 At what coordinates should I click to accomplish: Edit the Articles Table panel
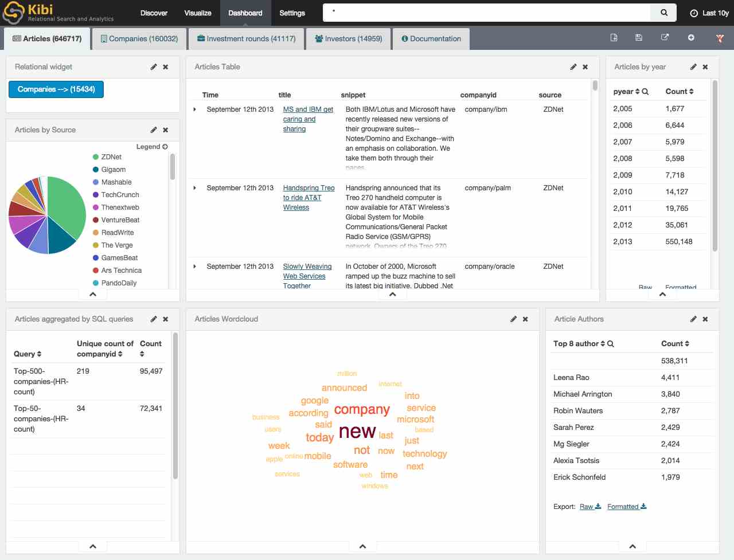click(573, 67)
